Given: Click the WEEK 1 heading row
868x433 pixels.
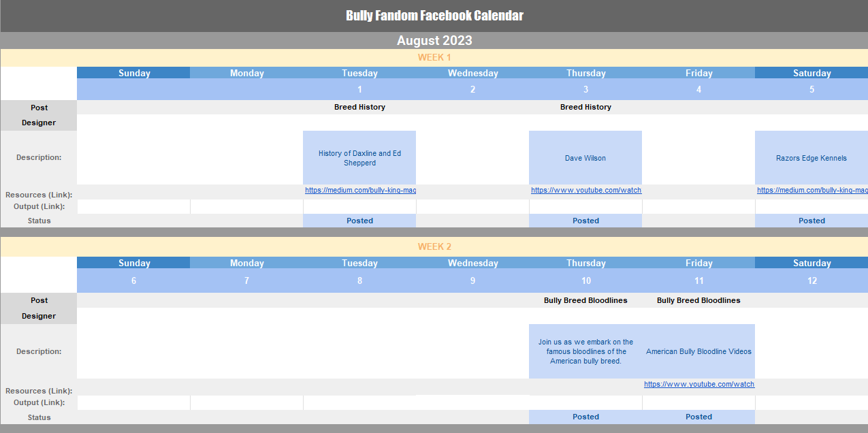Looking at the screenshot, I should pos(434,57).
